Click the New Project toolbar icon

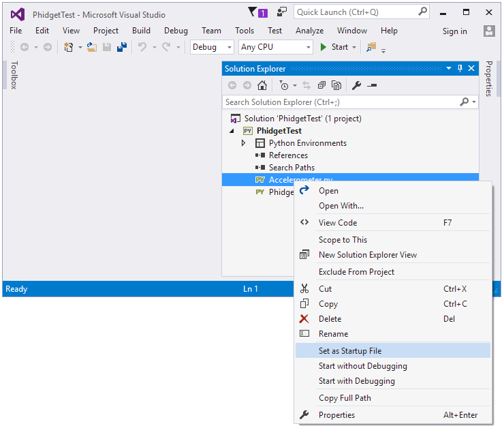click(x=69, y=47)
